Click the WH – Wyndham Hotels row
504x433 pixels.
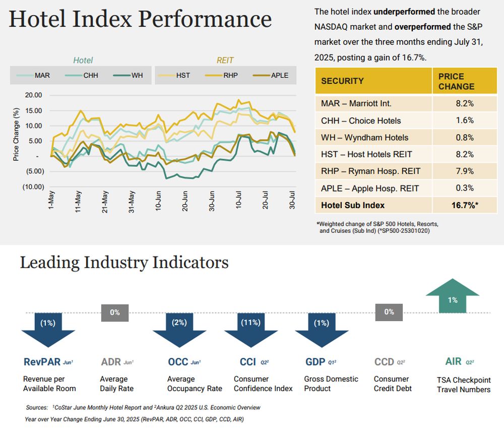373,138
